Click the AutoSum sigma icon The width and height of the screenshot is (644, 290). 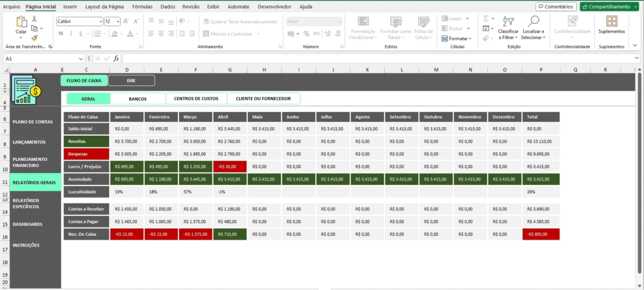click(x=486, y=19)
